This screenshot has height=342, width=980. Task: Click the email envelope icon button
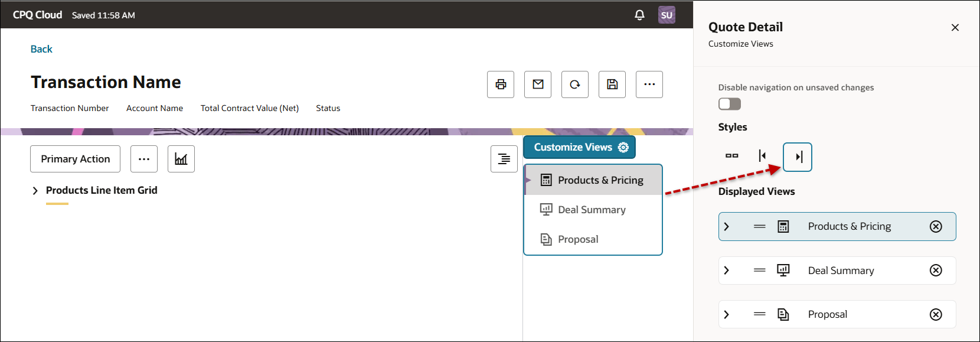point(538,84)
